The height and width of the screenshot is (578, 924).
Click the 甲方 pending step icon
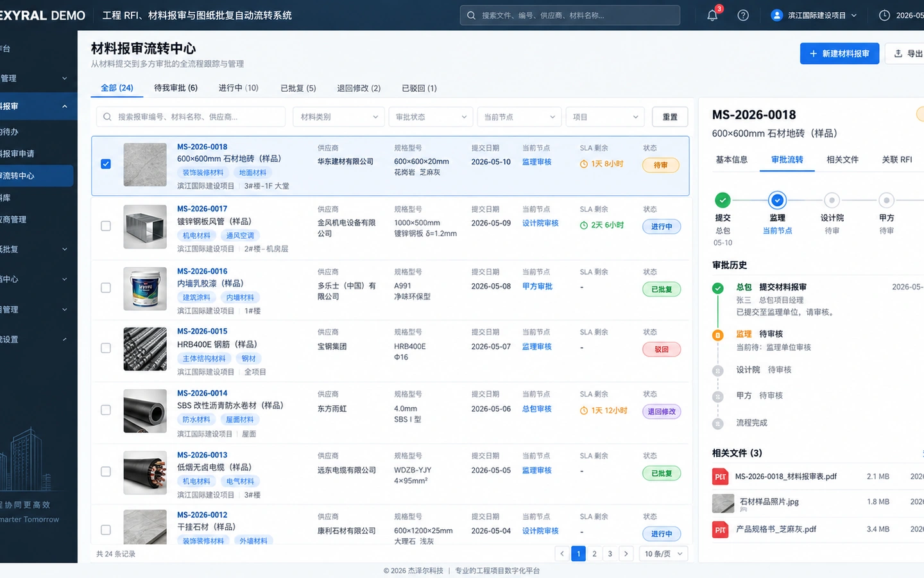pos(886,200)
